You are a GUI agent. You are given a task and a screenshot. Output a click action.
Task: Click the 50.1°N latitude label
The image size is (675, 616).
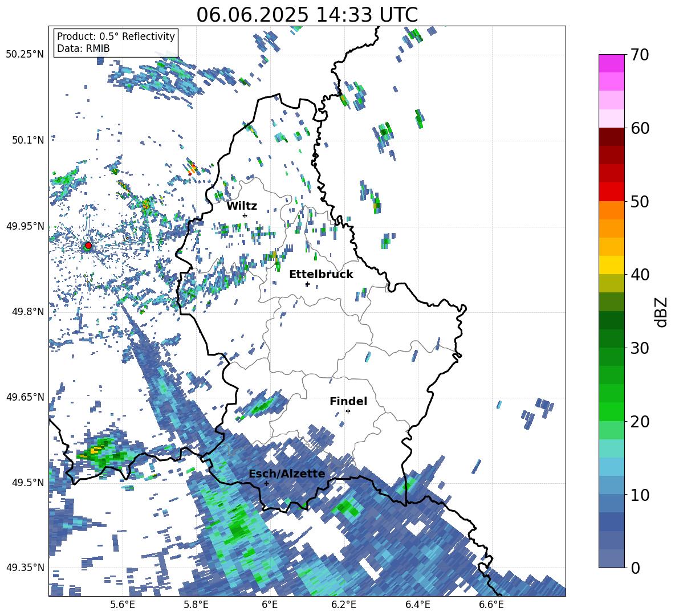pos(27,140)
